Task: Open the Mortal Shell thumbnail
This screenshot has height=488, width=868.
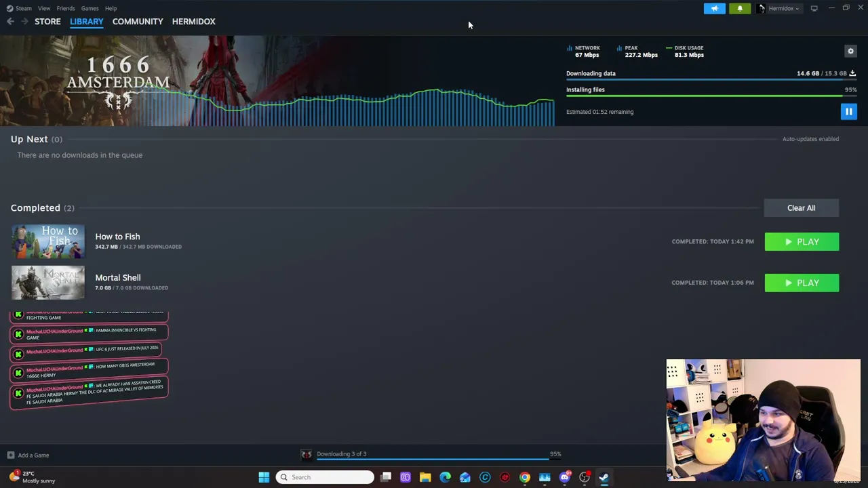Action: click(x=48, y=283)
